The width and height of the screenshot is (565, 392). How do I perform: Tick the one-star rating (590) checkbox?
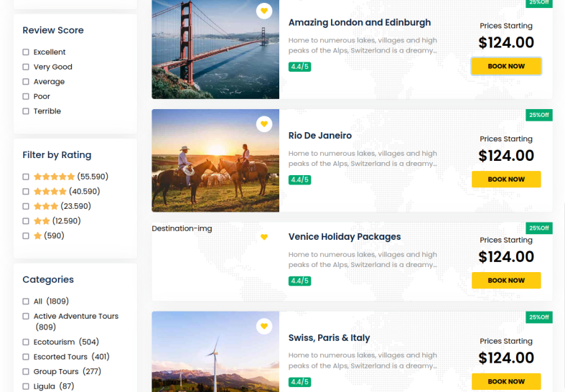pyautogui.click(x=26, y=236)
